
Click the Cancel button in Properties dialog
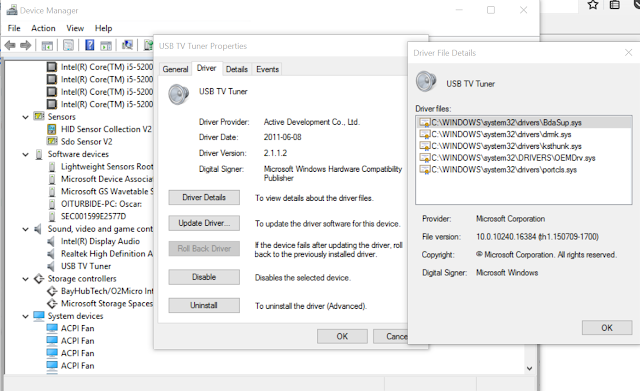(x=391, y=336)
